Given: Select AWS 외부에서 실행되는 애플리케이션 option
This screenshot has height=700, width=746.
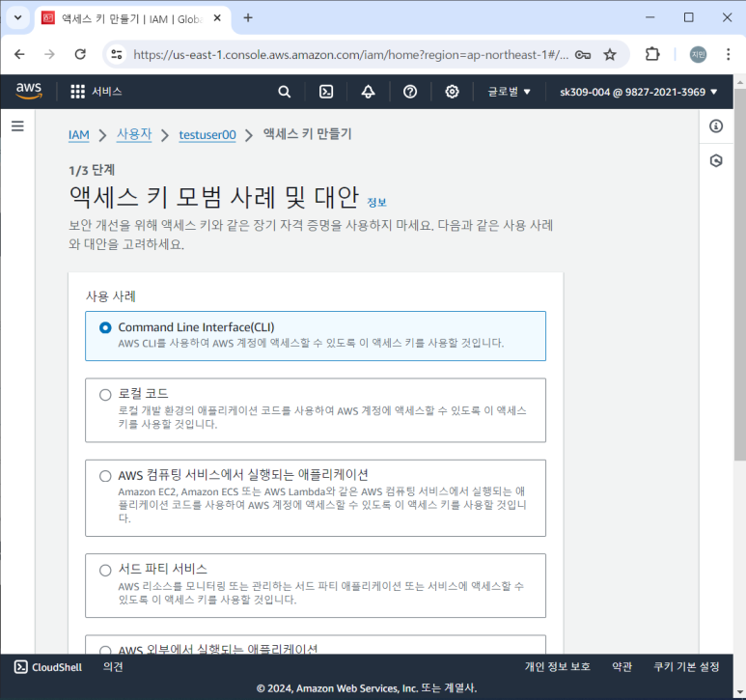Looking at the screenshot, I should pyautogui.click(x=105, y=650).
